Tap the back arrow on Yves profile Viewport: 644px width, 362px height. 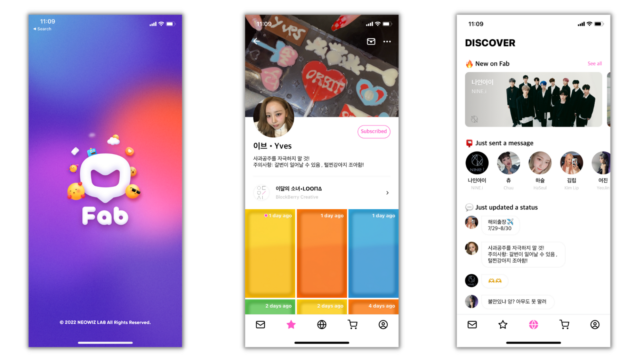coord(257,42)
